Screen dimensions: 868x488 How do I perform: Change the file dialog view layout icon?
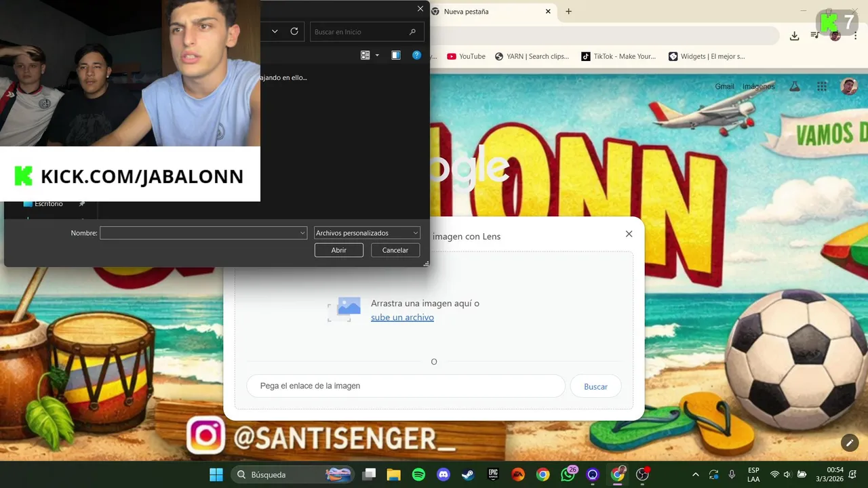(366, 56)
